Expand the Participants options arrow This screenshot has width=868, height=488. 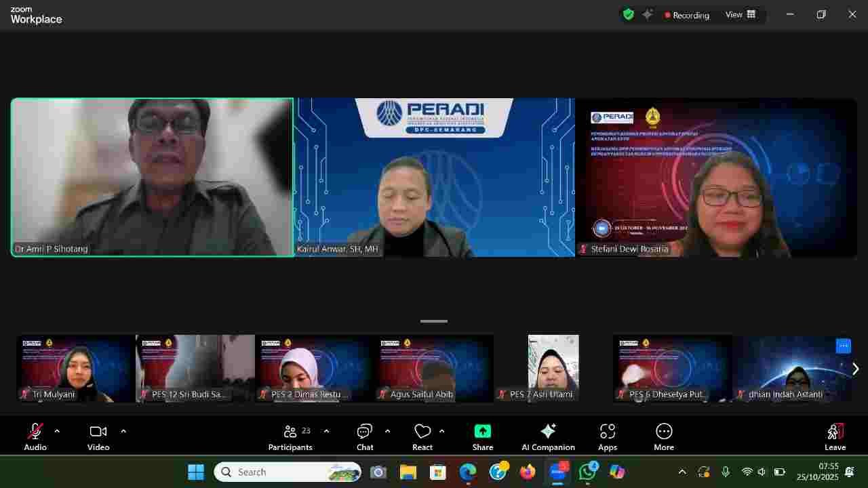coord(326,431)
